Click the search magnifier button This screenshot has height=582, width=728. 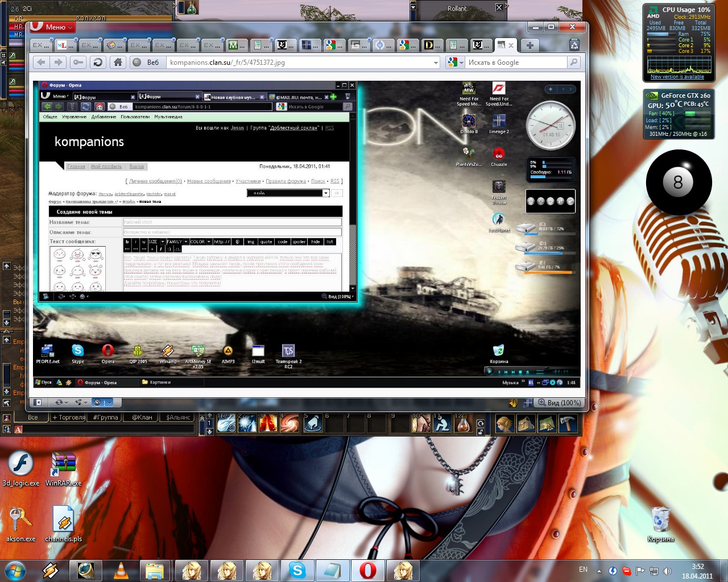[x=574, y=62]
